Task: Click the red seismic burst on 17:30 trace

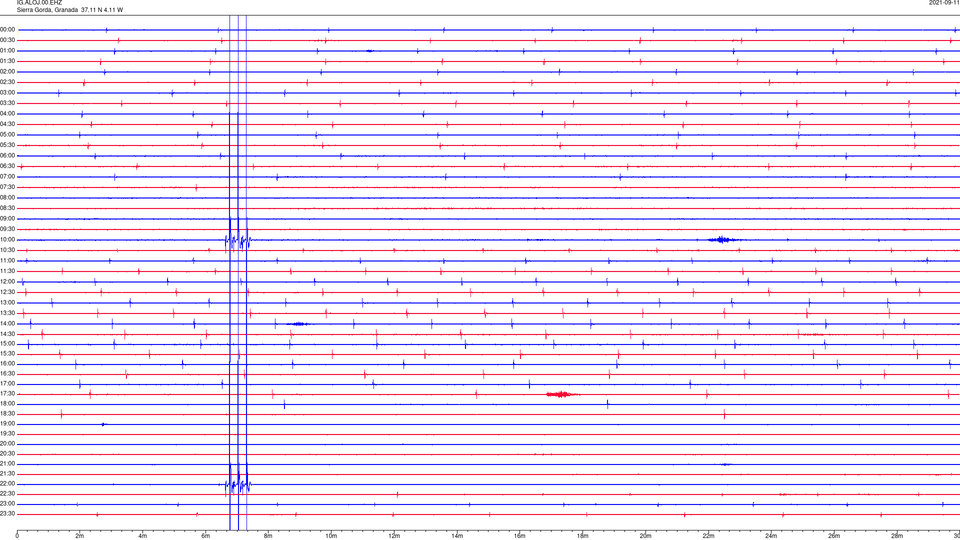Action: coord(560,394)
